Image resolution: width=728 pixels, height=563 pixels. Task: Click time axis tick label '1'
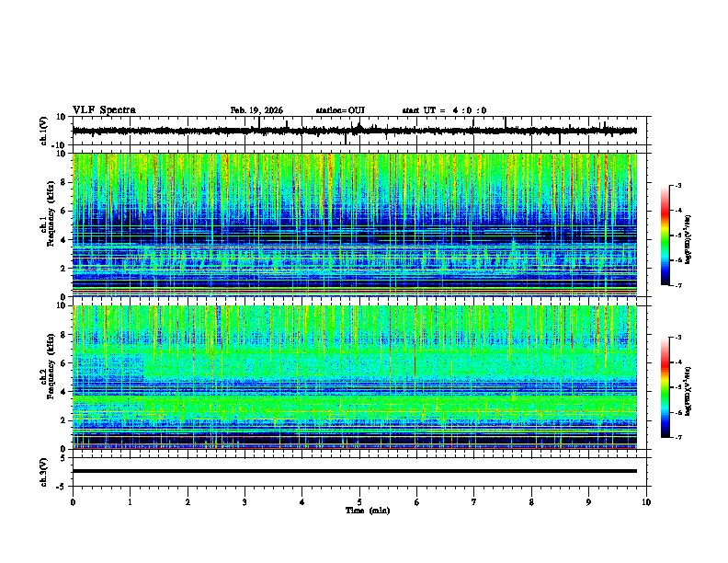130,502
